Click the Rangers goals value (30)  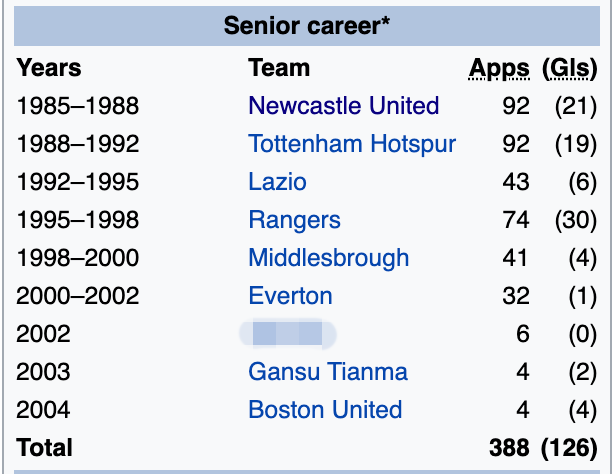[574, 220]
